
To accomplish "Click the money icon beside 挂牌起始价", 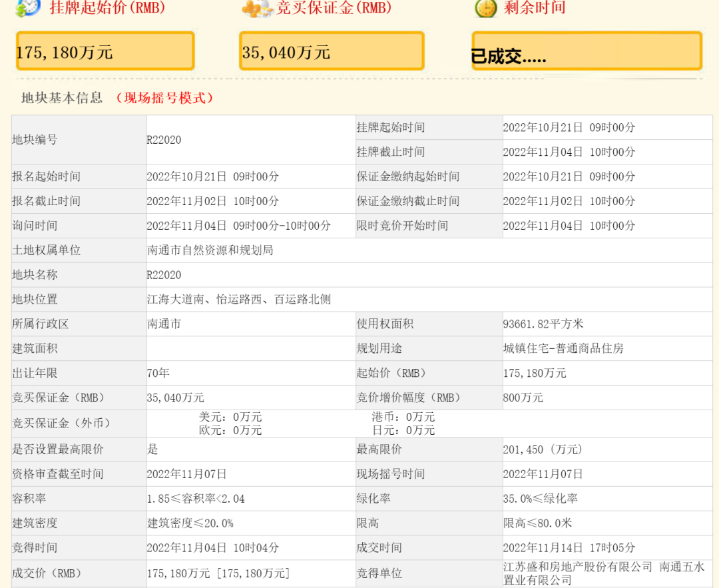I will [27, 8].
